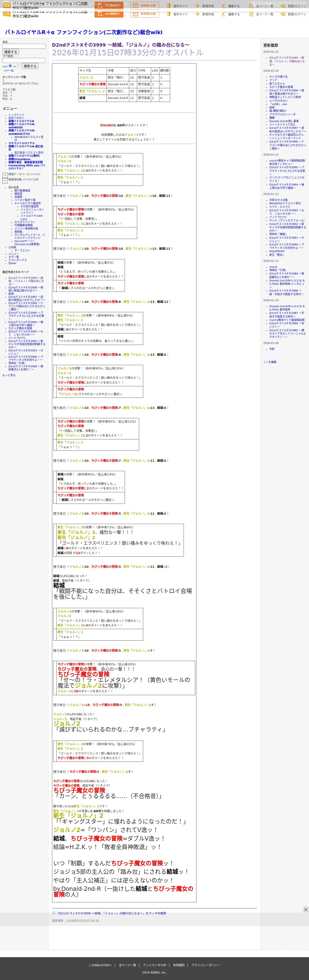Click the magnifier icon beside the wiki内検索 link
Image resolution: width=309 pixels, height=980 pixels.
pos(54,913)
